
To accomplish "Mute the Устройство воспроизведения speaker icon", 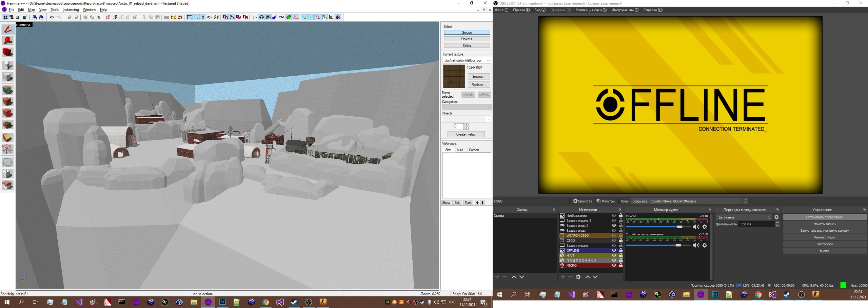I will [696, 245].
